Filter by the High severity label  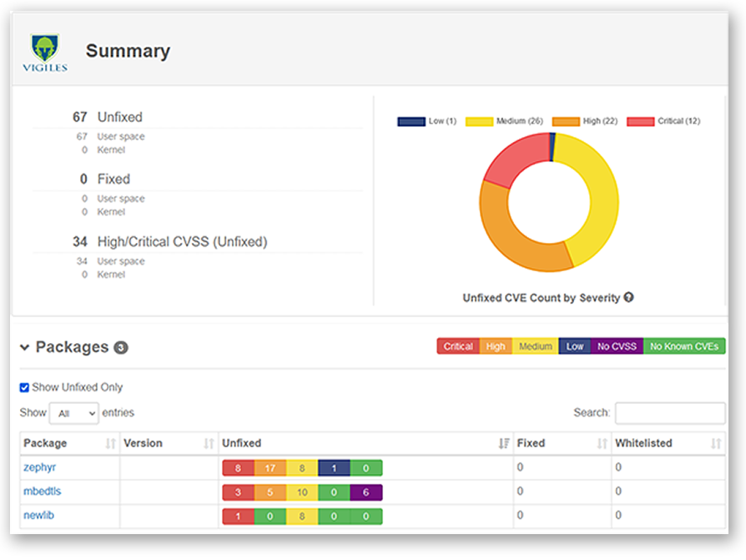(496, 346)
